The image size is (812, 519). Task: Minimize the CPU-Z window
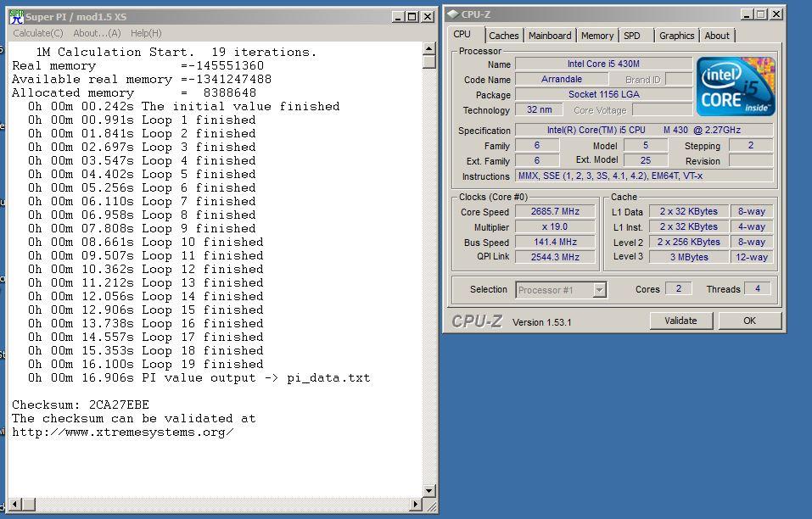click(x=746, y=14)
